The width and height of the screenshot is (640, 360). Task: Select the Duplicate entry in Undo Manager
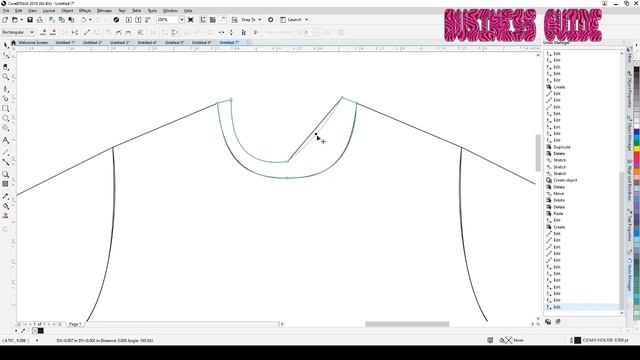(x=562, y=147)
